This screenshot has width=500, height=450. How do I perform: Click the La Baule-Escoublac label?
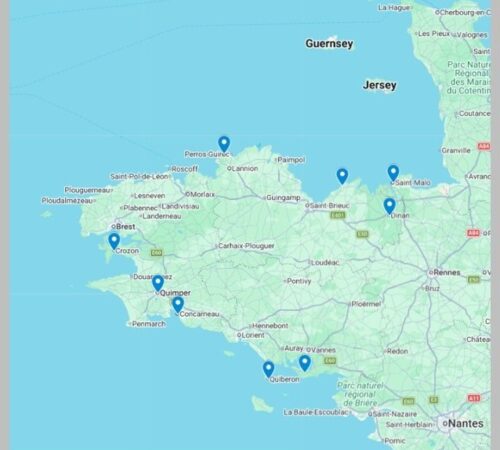[x=316, y=412]
